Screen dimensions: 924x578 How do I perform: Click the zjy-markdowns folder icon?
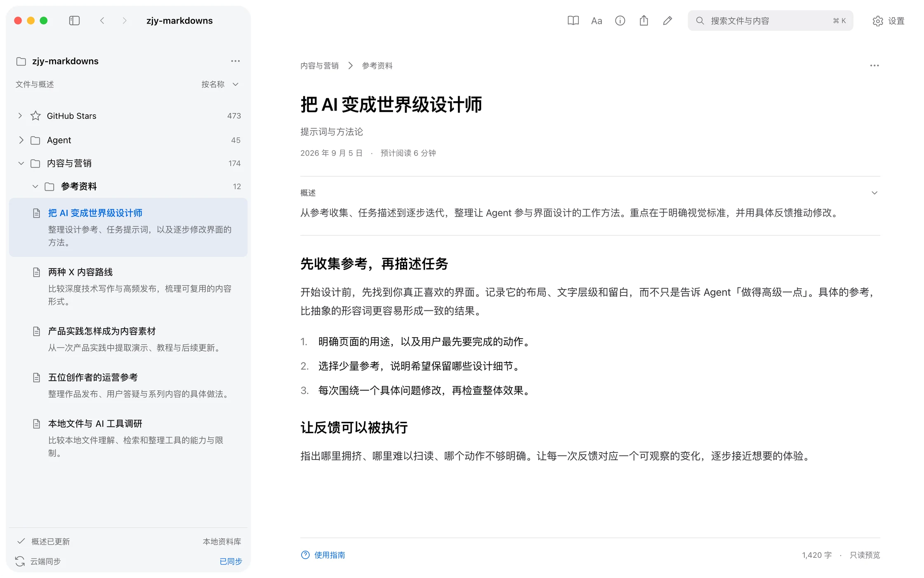point(21,61)
